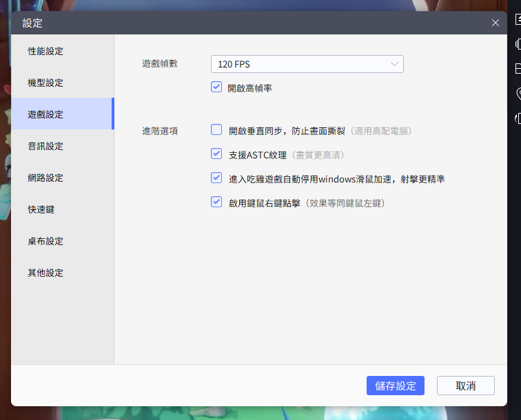Image resolution: width=521 pixels, height=420 pixels.
Task: Click the 取消 button
Action: pos(465,386)
